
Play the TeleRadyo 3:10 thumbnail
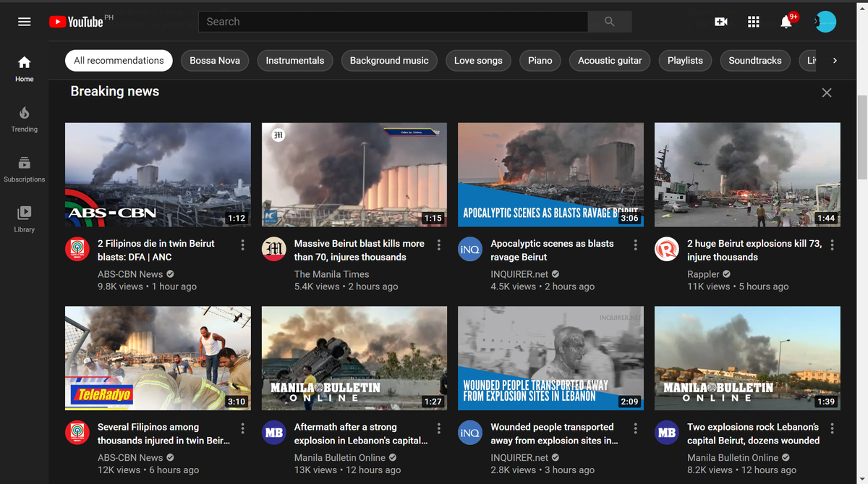tap(158, 358)
